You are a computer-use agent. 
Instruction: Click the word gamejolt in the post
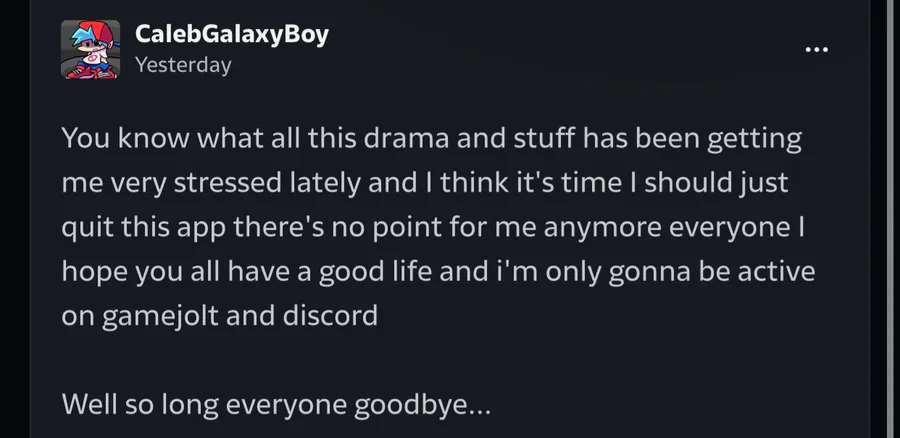point(161,316)
